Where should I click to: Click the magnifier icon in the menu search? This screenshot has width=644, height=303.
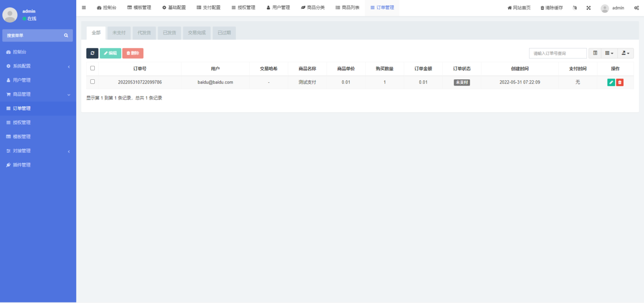[66, 36]
